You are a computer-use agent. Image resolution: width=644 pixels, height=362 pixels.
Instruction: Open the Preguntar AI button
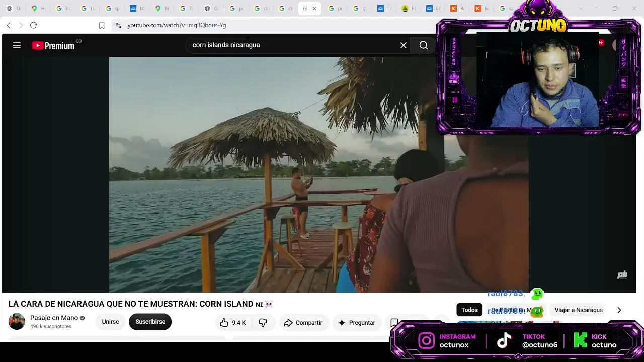(357, 323)
